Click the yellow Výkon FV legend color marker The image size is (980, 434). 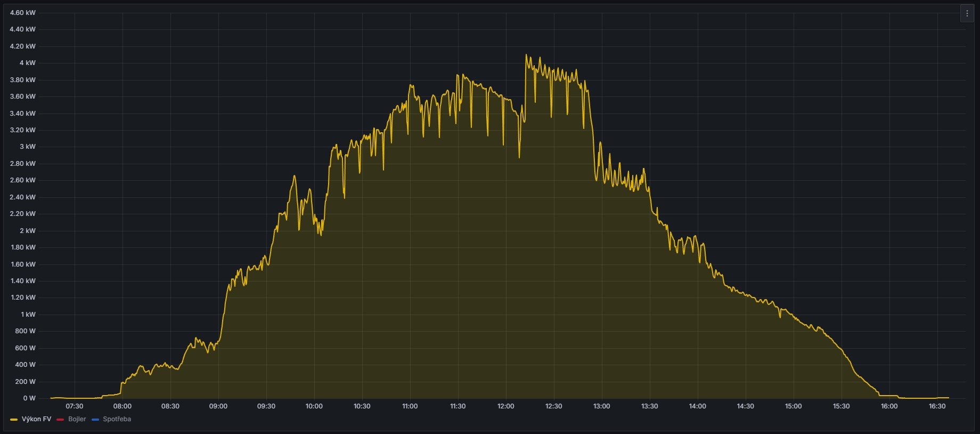click(x=14, y=420)
